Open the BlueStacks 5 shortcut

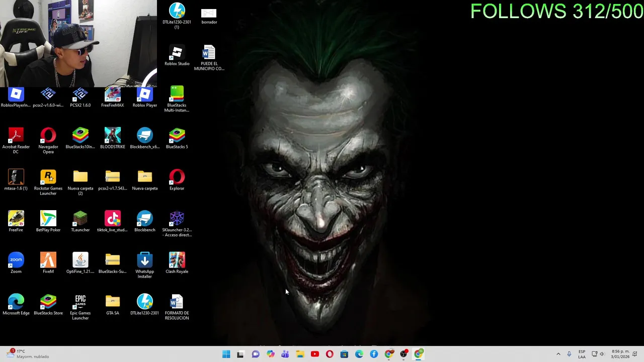click(177, 138)
